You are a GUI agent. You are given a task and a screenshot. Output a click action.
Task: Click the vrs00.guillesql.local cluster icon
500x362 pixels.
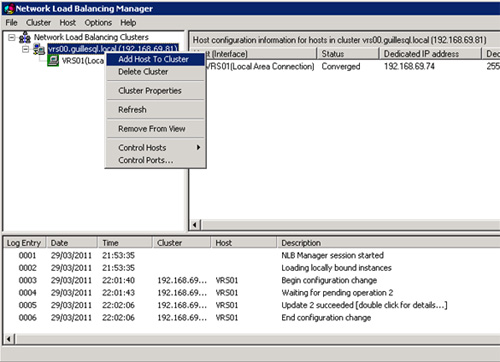click(39, 50)
